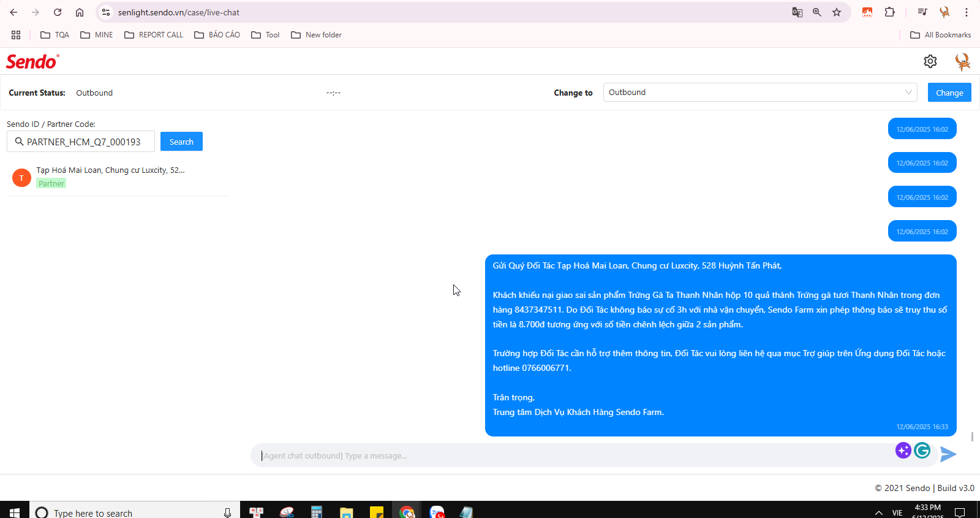Image resolution: width=980 pixels, height=518 pixels.
Task: Open Zalo from the taskbar
Action: pos(437,512)
